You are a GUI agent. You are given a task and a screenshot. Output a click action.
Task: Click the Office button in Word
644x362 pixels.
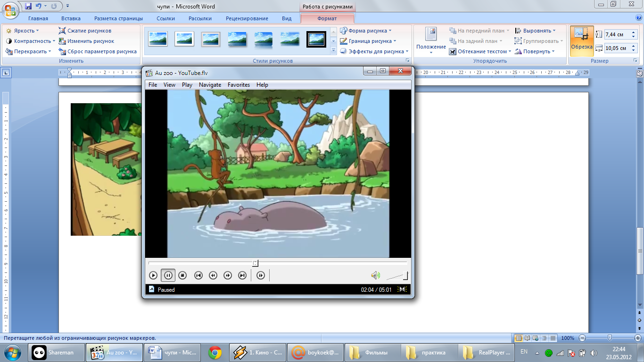[10, 10]
